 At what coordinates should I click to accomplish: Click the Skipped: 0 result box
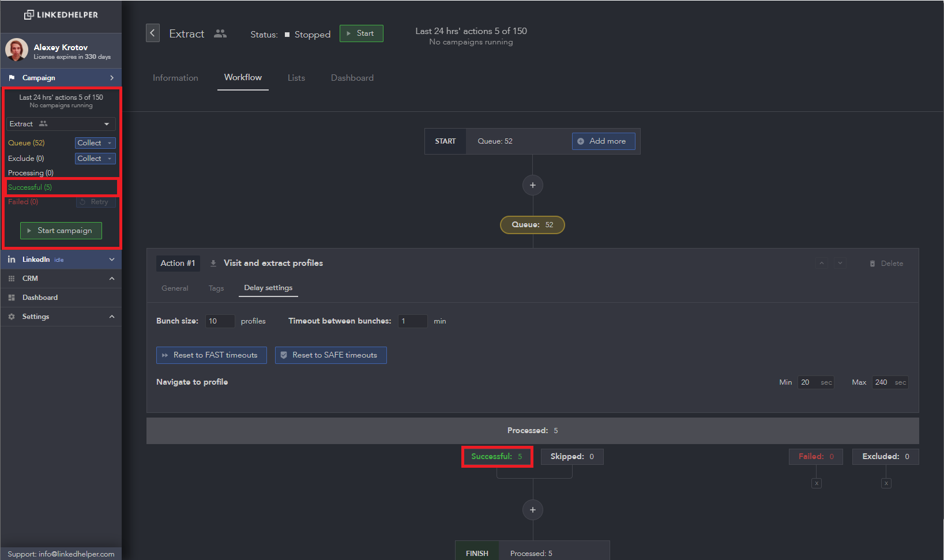point(572,457)
